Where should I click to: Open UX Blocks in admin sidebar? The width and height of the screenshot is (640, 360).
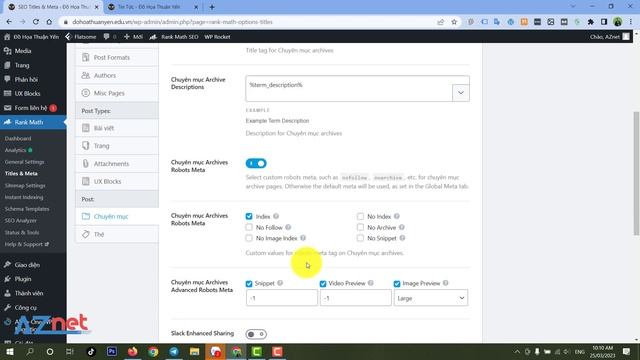(x=27, y=93)
